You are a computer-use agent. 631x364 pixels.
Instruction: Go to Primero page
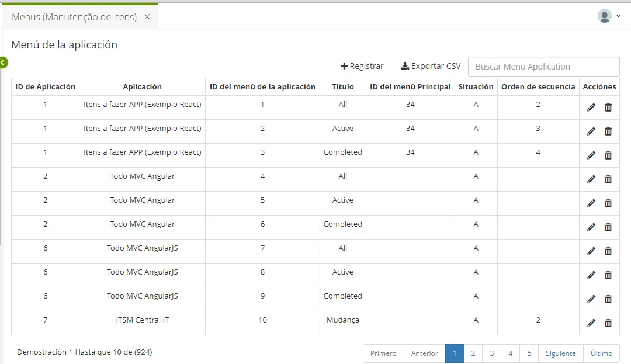(383, 353)
